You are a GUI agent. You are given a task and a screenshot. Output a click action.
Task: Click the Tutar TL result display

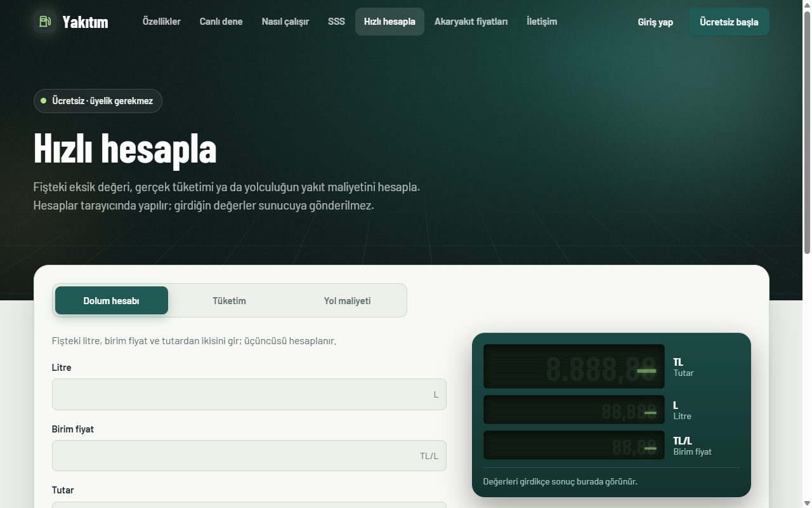(x=574, y=366)
